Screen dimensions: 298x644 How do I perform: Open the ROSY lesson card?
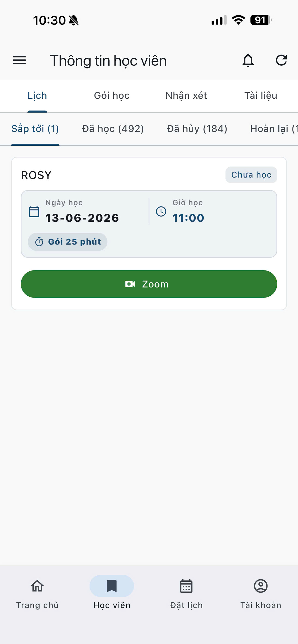149,234
